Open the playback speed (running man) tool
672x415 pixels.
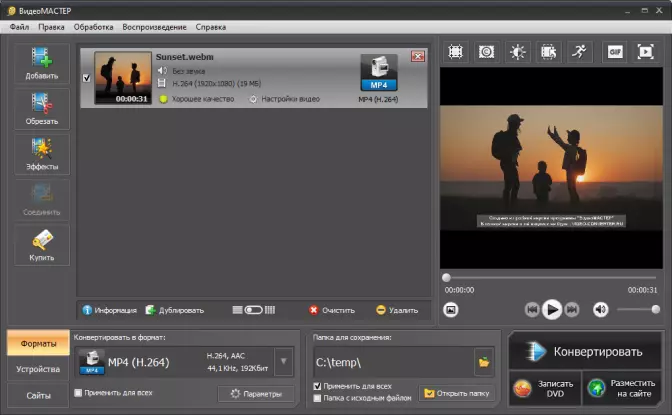click(x=581, y=51)
